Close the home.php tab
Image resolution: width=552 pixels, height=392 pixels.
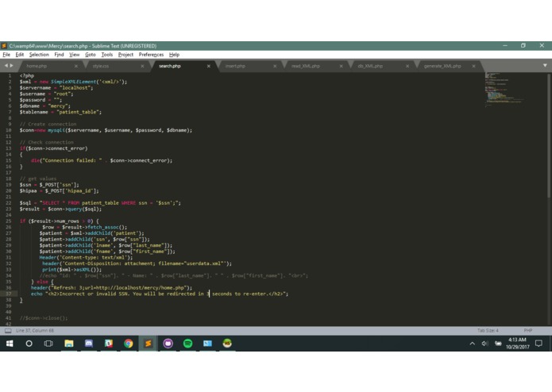click(x=76, y=66)
